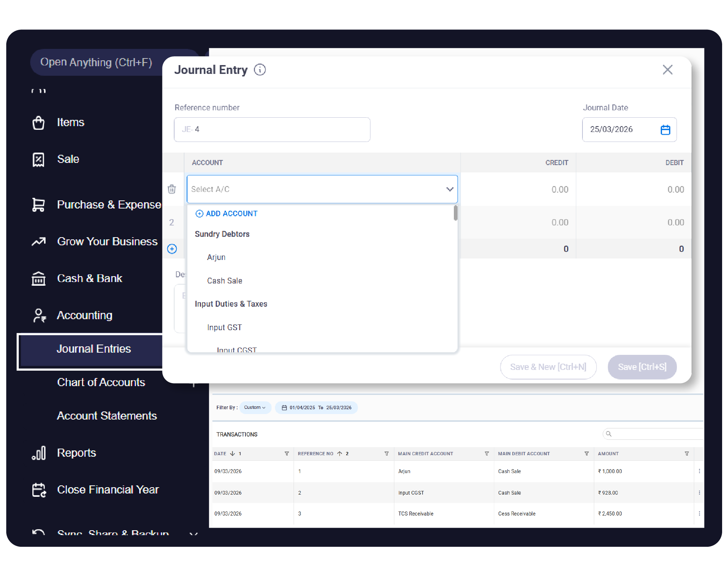Click the Cash & Bank building icon
The height and width of the screenshot is (574, 728).
(38, 278)
